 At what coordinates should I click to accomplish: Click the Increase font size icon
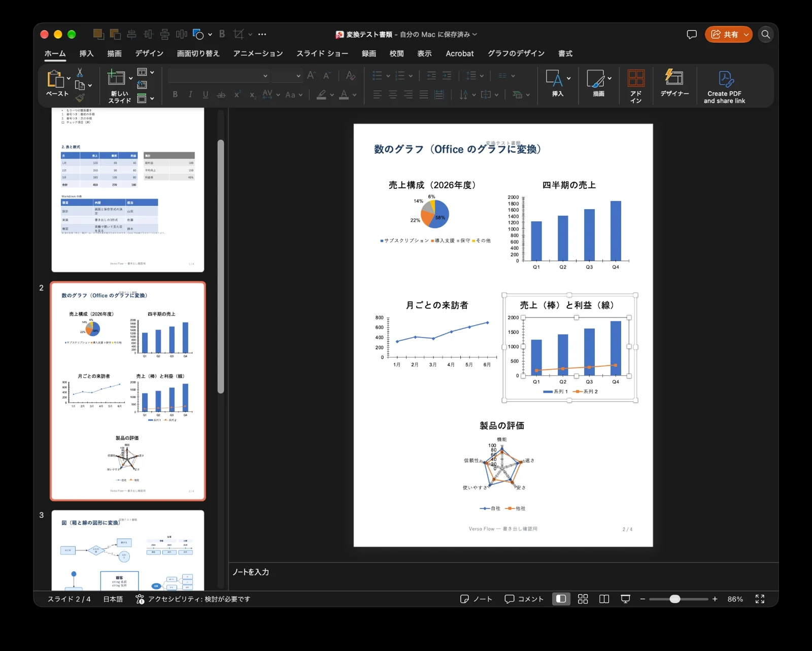312,76
